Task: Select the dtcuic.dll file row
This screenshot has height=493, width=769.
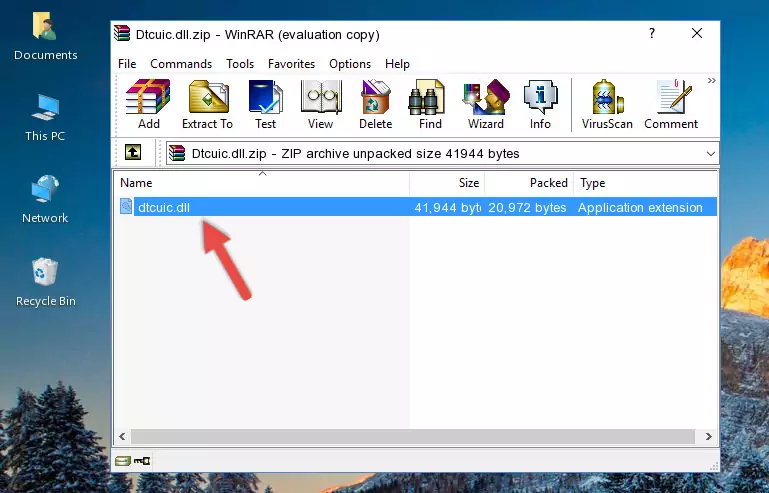Action: [x=418, y=207]
